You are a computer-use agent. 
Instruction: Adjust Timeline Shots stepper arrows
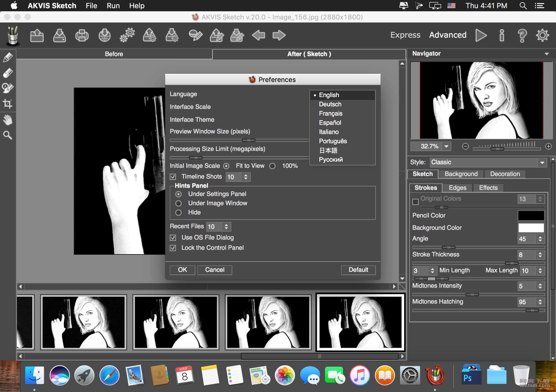[246, 177]
